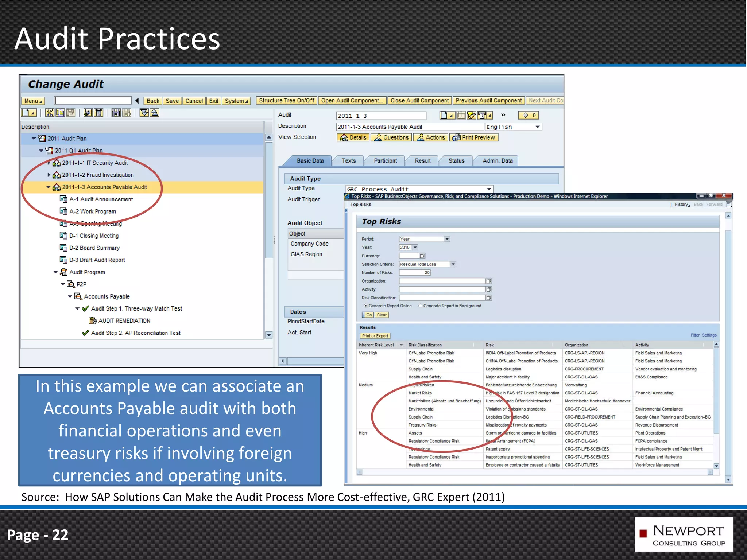The height and width of the screenshot is (560, 747).
Task: Click the Trash delete icon
Action: coord(99,113)
